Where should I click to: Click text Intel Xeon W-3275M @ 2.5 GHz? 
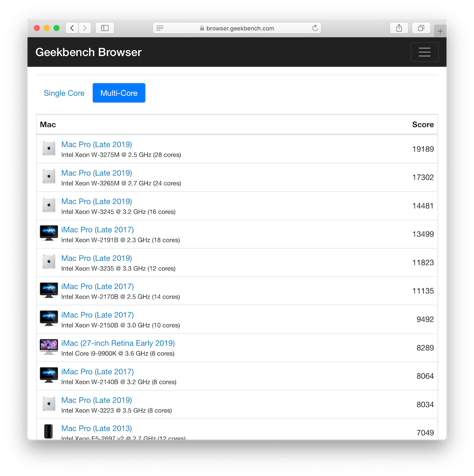pyautogui.click(x=106, y=155)
